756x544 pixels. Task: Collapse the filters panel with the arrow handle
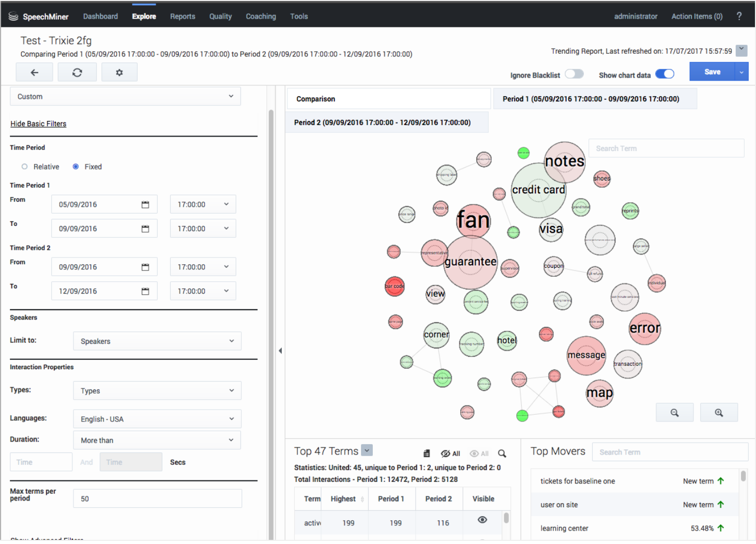280,351
